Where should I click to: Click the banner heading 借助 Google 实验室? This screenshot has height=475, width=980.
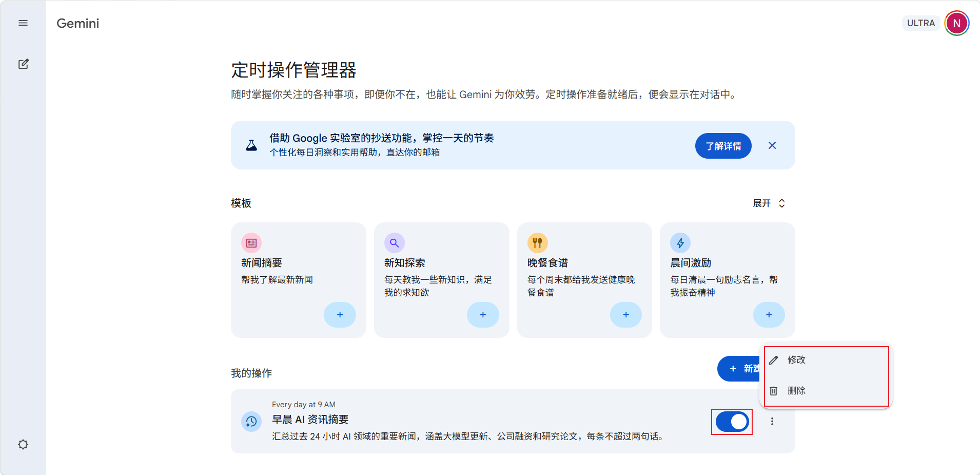[382, 138]
